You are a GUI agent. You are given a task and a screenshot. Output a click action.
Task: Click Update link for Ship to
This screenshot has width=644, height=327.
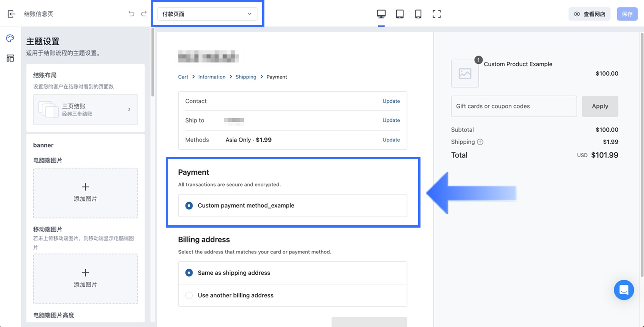[x=391, y=120]
